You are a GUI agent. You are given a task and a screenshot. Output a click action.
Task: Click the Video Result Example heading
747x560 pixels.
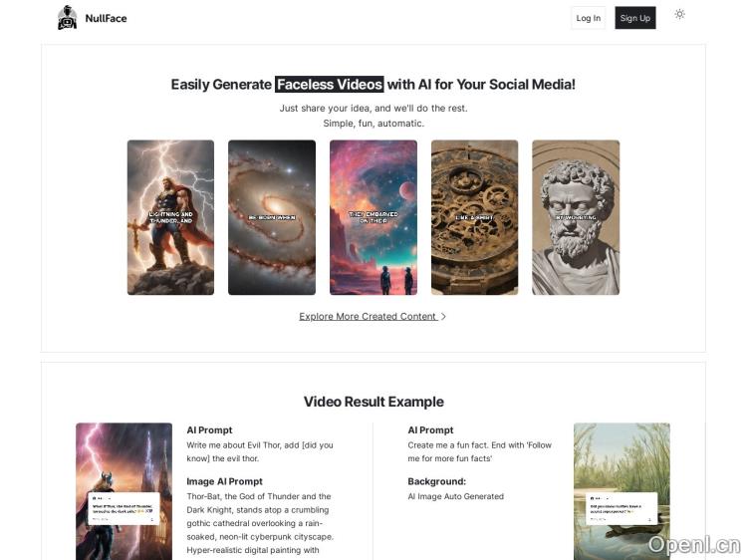click(x=373, y=402)
